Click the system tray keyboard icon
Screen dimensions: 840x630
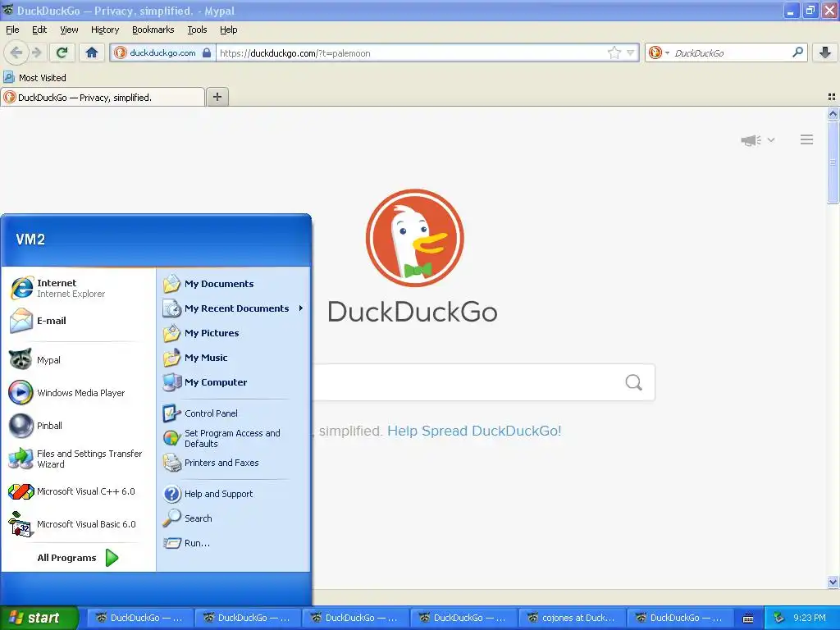coord(748,619)
